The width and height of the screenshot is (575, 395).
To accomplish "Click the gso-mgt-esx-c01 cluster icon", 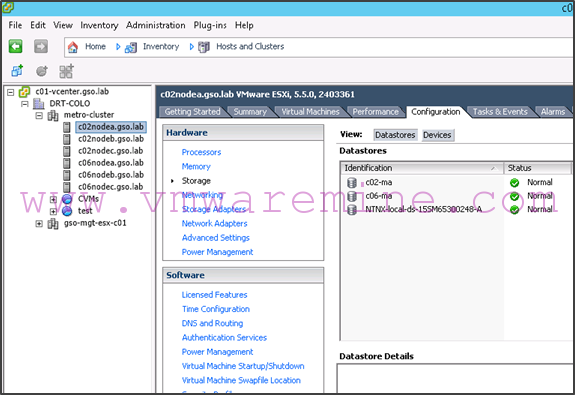I will pyautogui.click(x=53, y=223).
